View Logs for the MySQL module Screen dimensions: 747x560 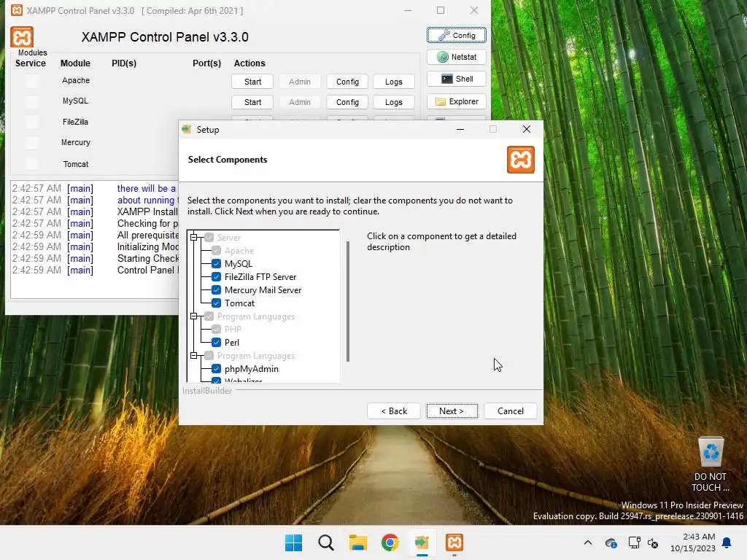coord(393,102)
